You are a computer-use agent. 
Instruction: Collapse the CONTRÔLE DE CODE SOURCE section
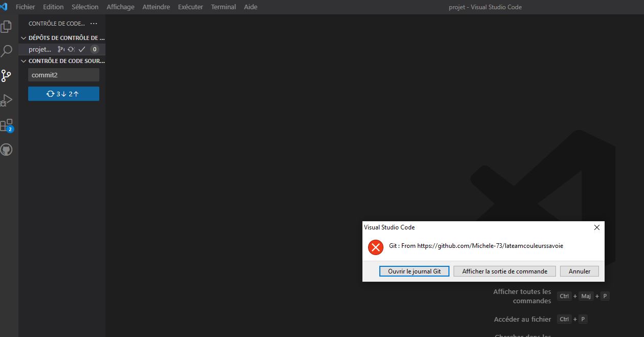[24, 61]
